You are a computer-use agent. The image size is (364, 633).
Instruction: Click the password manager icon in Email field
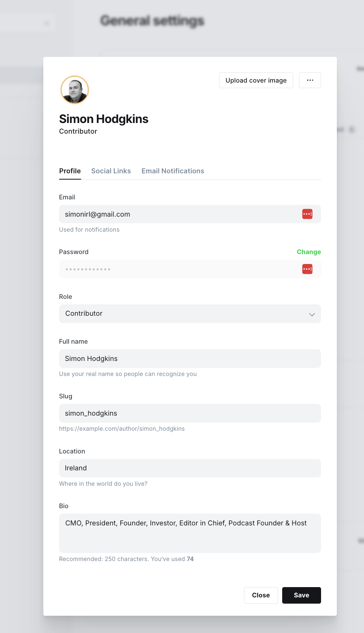click(x=307, y=214)
